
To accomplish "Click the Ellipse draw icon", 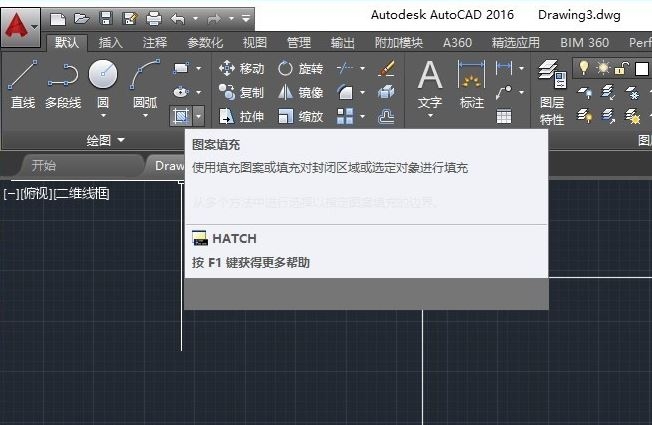I will (x=181, y=91).
